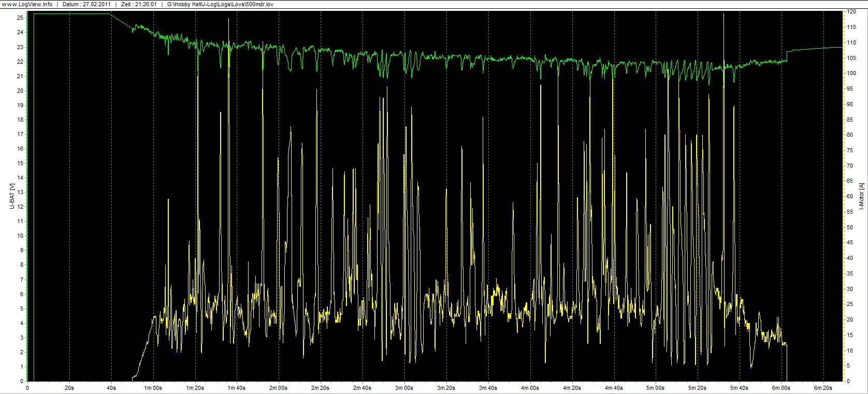Click the www.LogView.info header text
This screenshot has width=868, height=394.
click(26, 4)
